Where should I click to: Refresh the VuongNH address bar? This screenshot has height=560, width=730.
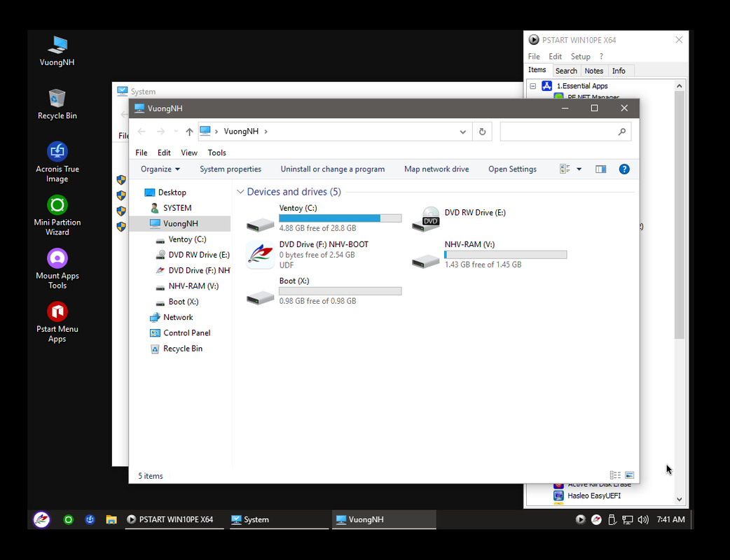coord(482,132)
